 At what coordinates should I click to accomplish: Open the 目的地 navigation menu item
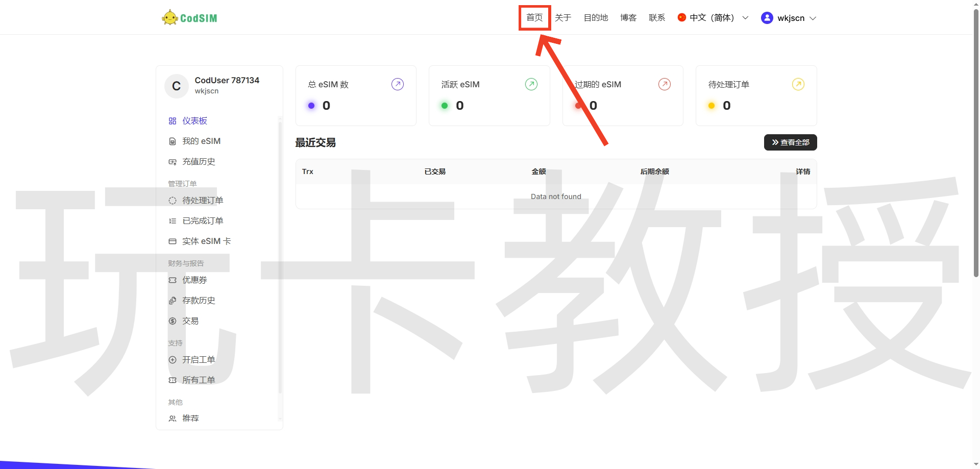point(596,17)
